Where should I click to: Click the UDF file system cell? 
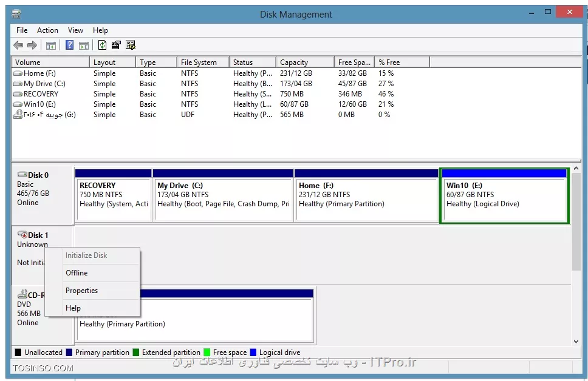188,115
